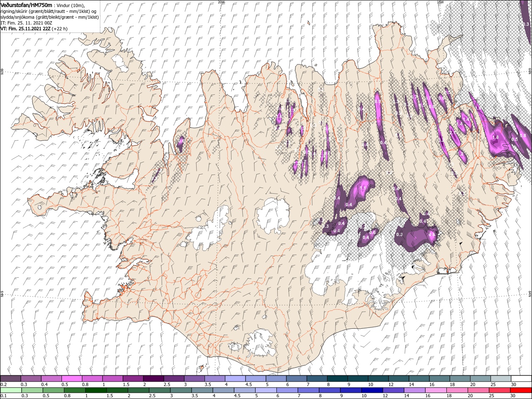Image resolution: width=532 pixels, height=399 pixels.
Task: Pick the bright red 30 rain legend swatch
Action: pyautogui.click(x=521, y=390)
